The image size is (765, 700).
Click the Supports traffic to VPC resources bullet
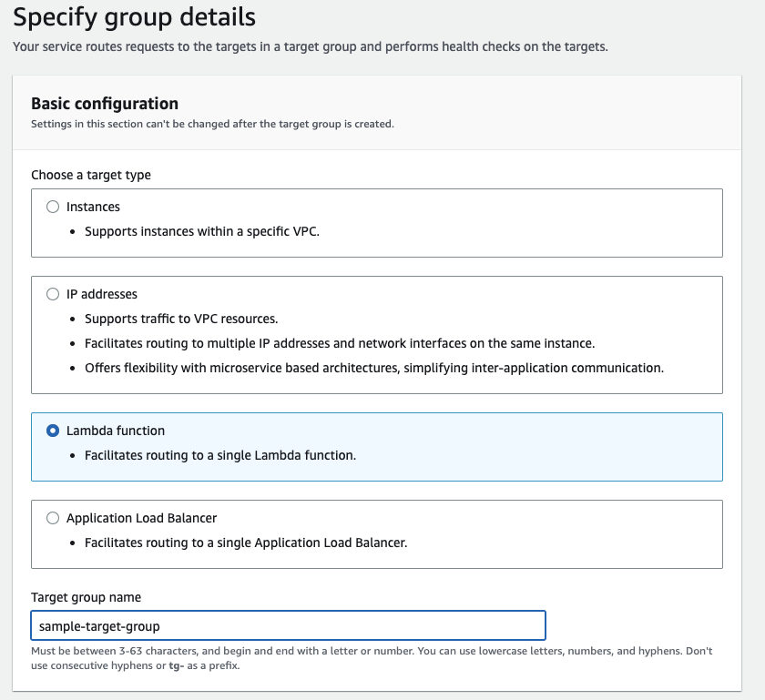[x=179, y=319]
